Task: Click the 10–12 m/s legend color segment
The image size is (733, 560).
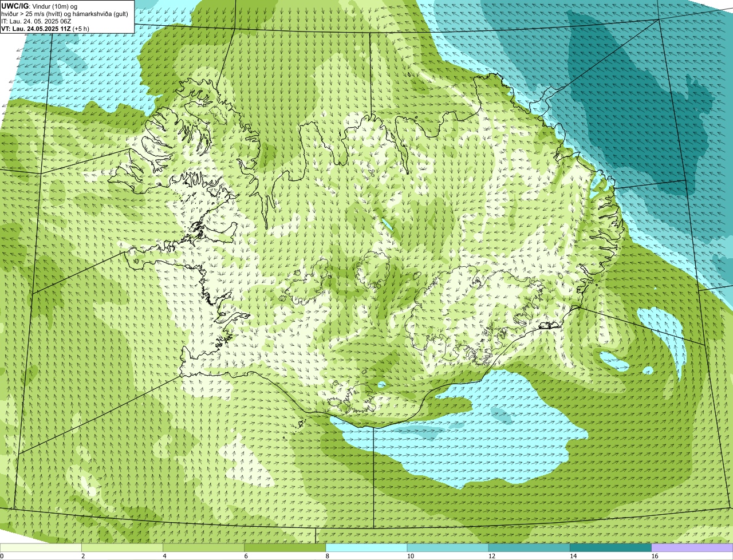Action: tap(448, 548)
